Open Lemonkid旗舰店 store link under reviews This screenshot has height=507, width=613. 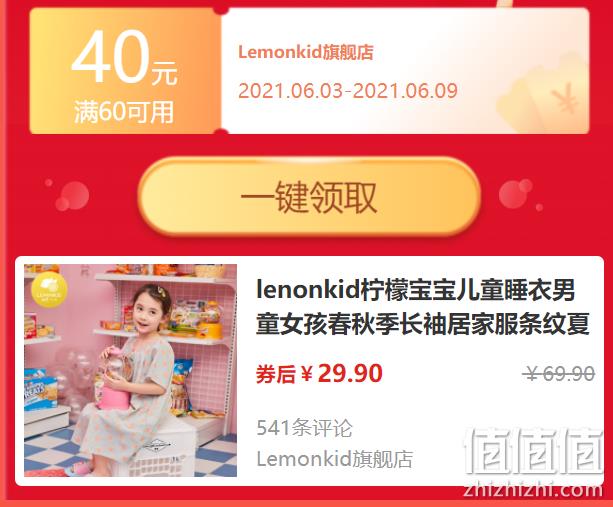click(335, 459)
